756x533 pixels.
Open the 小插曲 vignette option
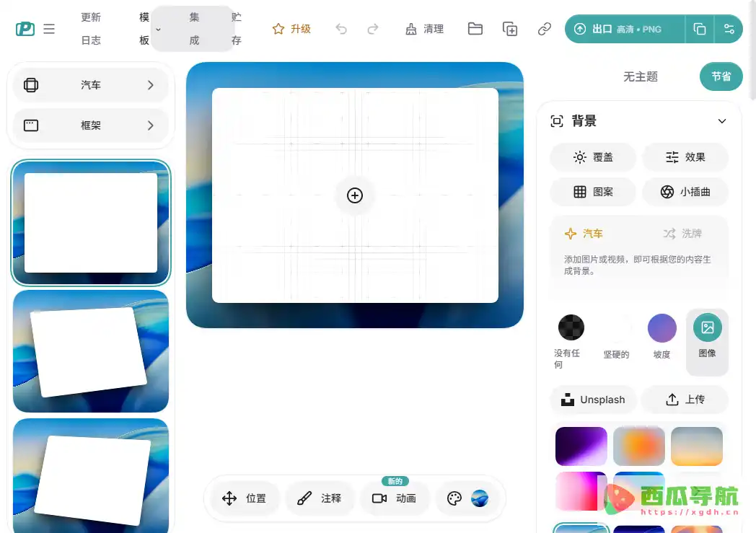click(685, 192)
